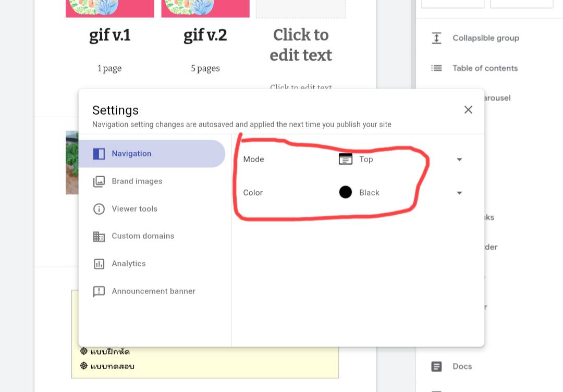
Task: Click the Announcement banner icon
Action: [99, 291]
